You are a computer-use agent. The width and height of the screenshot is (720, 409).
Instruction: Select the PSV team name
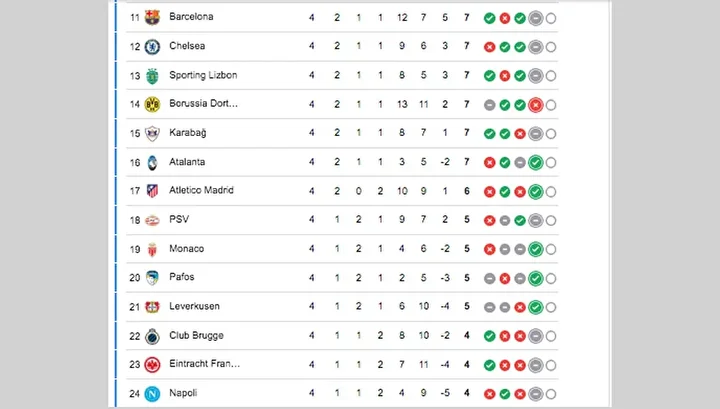(179, 220)
